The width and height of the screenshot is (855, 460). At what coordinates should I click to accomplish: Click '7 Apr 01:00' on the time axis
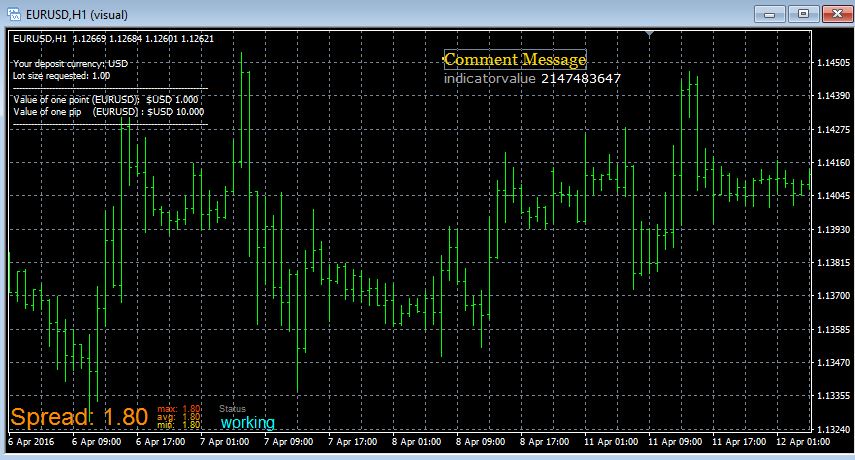coord(225,441)
